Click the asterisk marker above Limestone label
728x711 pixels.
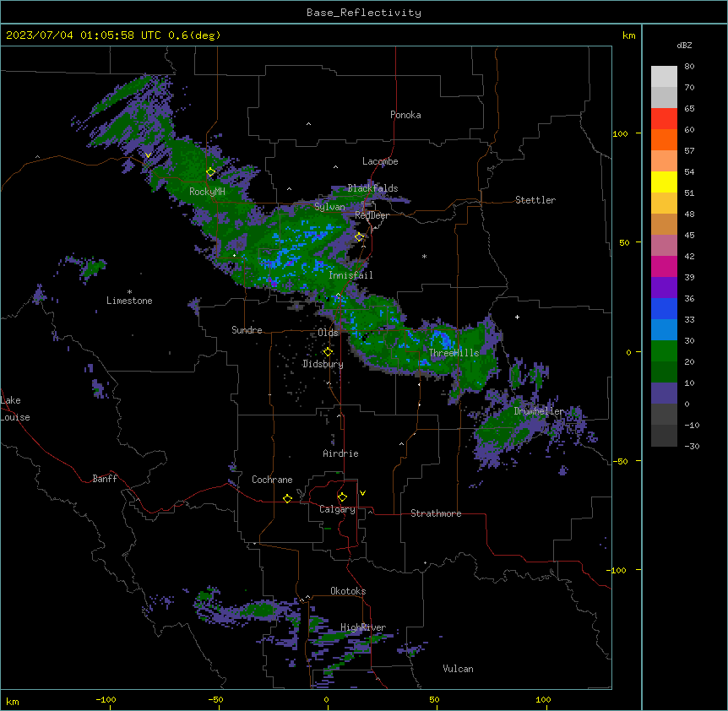click(x=129, y=291)
